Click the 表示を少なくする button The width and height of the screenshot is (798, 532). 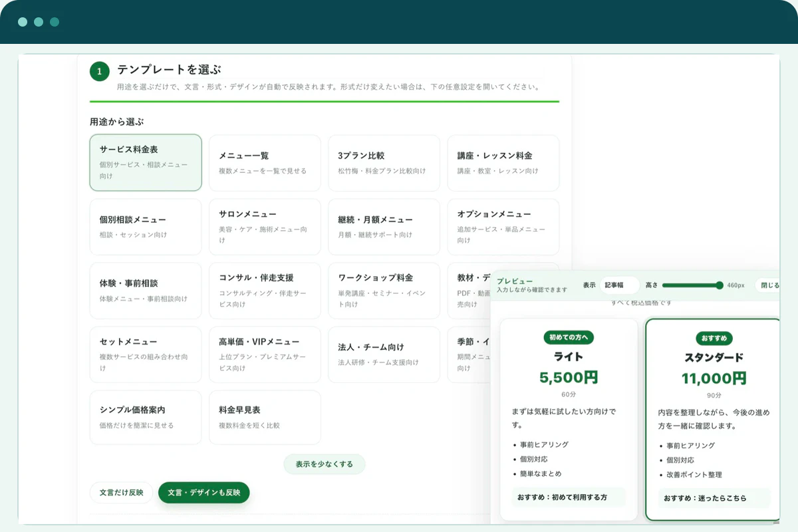point(325,464)
